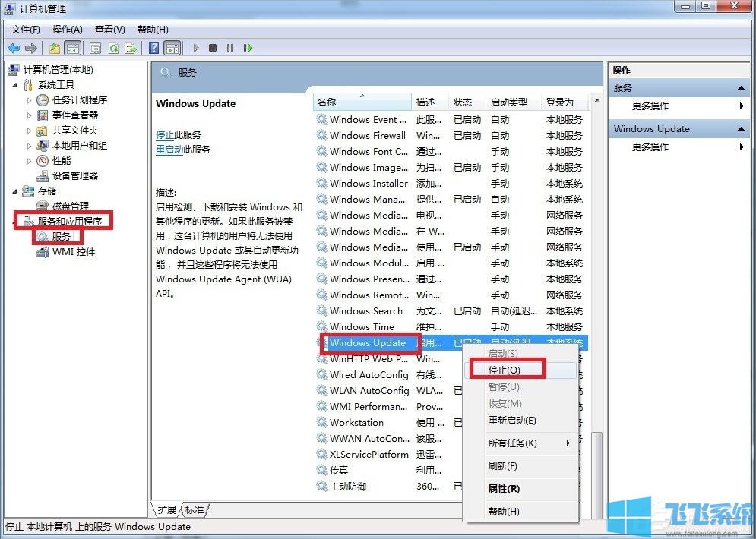
Task: Toggle the console tree with its toolbar icon
Action: 73,48
